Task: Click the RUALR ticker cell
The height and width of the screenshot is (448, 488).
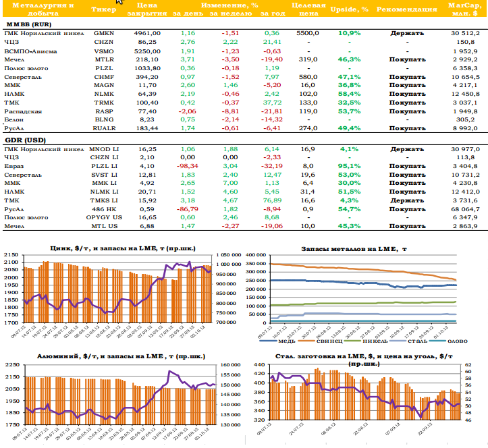Action: pos(104,128)
